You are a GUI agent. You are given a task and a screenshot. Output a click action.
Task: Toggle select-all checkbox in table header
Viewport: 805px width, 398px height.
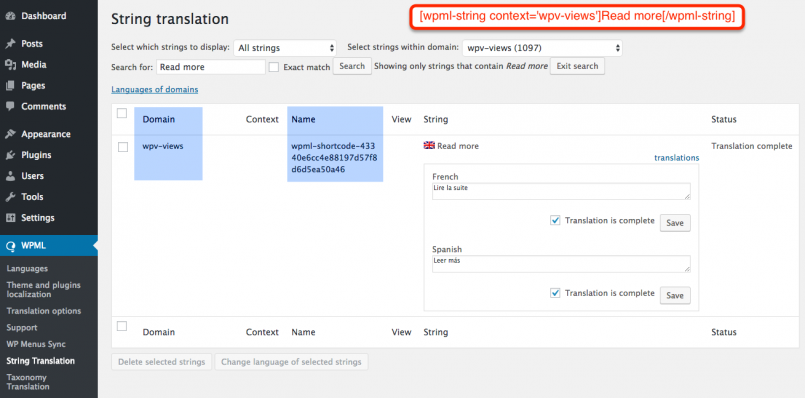122,113
